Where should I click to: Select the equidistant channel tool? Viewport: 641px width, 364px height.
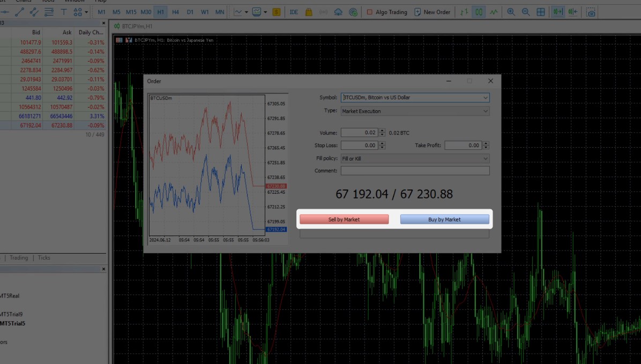pos(34,12)
